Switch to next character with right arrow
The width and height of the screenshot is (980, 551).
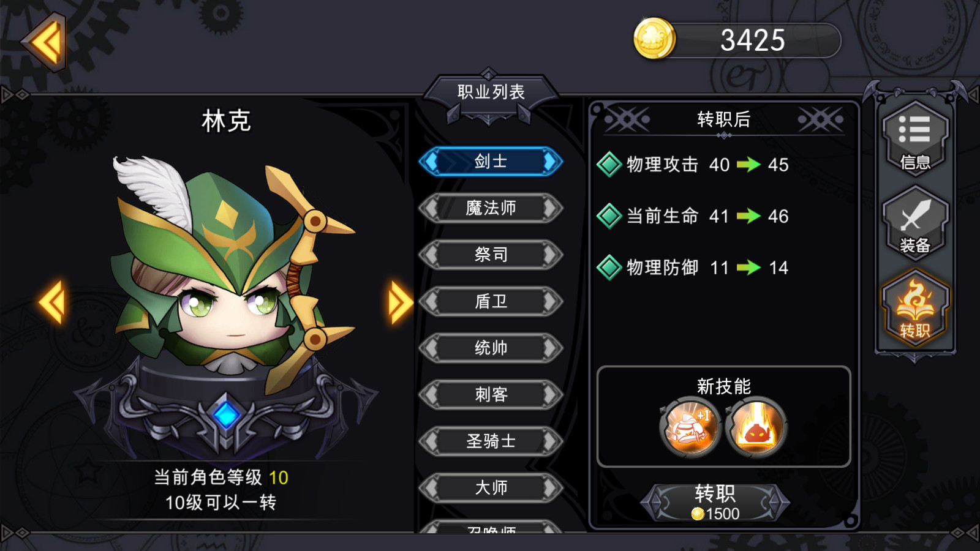(400, 302)
